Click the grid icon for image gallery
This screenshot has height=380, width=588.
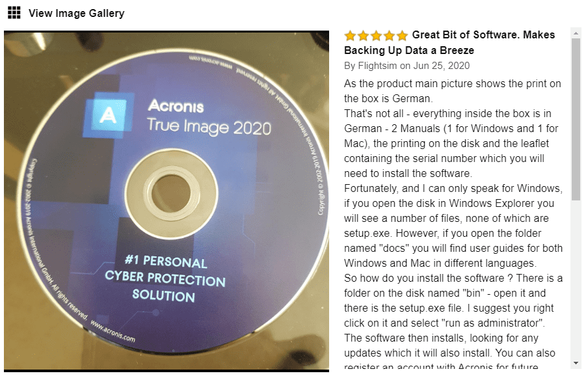(14, 13)
